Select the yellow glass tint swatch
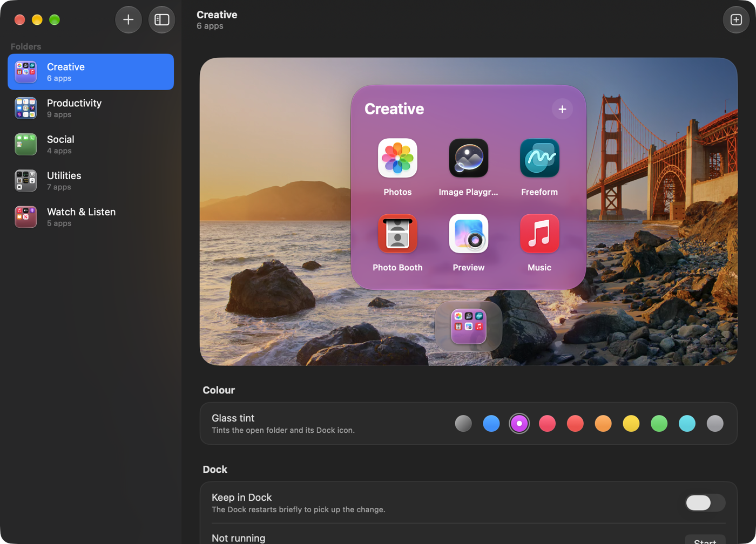This screenshot has width=756, height=544. [x=631, y=424]
